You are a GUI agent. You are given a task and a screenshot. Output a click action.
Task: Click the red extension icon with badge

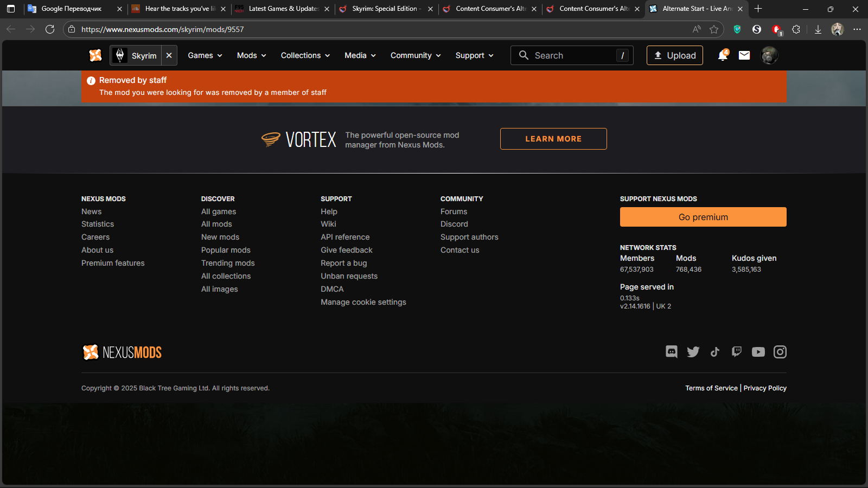[777, 30]
